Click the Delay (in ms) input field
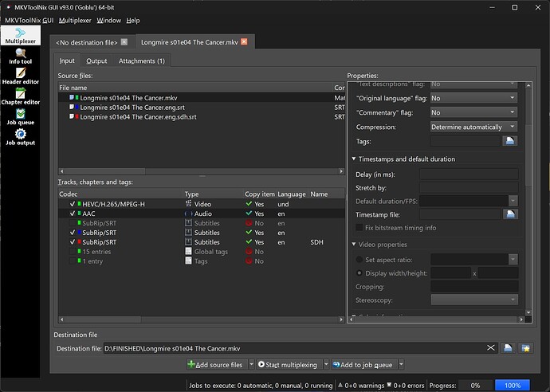This screenshot has width=550, height=392. click(469, 174)
